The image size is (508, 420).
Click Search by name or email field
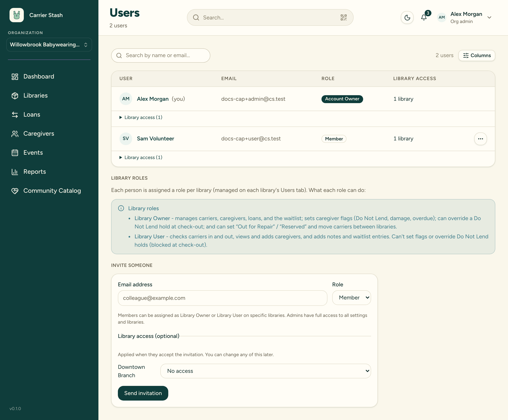click(x=161, y=55)
